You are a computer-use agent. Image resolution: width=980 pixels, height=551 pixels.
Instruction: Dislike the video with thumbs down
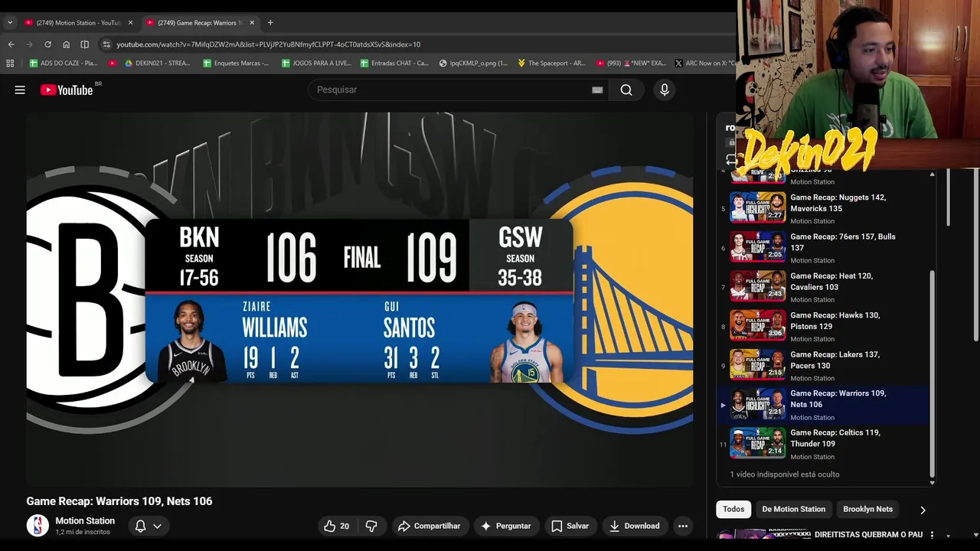coord(371,526)
